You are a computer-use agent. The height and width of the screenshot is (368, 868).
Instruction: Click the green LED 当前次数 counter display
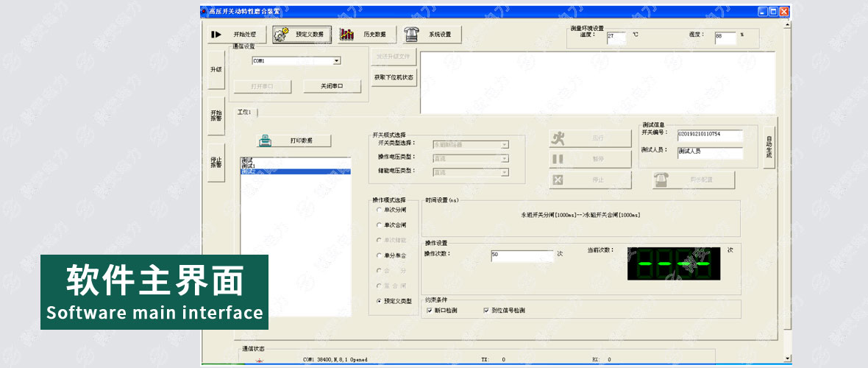(674, 263)
